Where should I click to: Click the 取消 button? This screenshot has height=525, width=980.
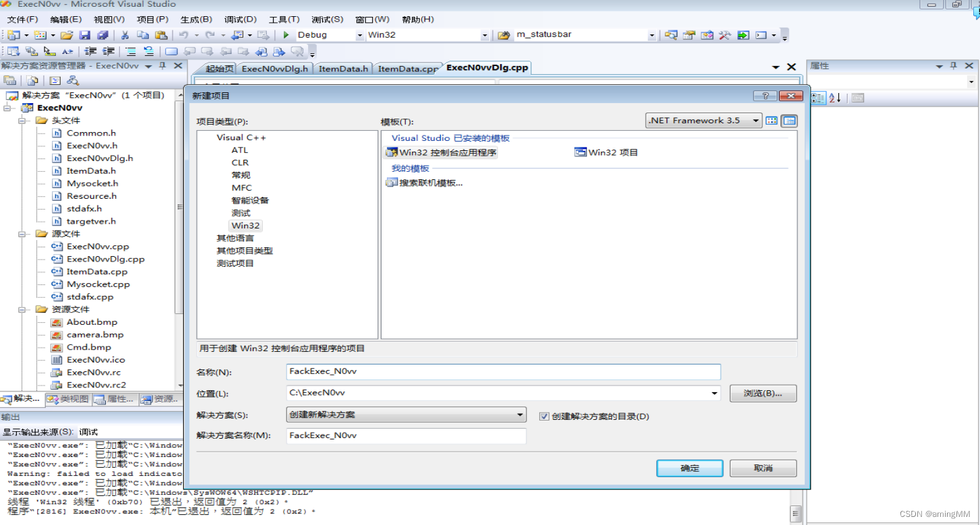pos(763,468)
